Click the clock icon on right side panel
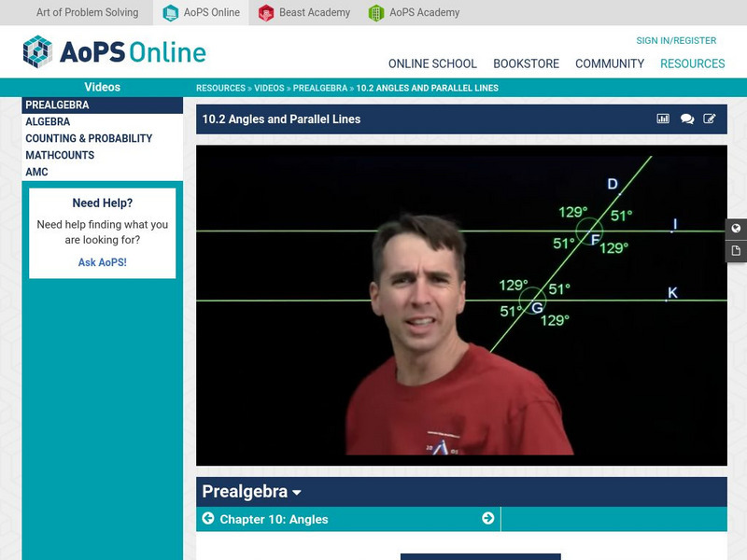Image resolution: width=747 pixels, height=560 pixels. 737,229
